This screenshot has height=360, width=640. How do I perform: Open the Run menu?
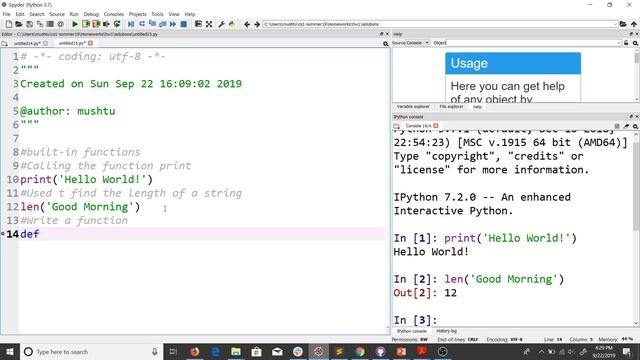tap(74, 14)
